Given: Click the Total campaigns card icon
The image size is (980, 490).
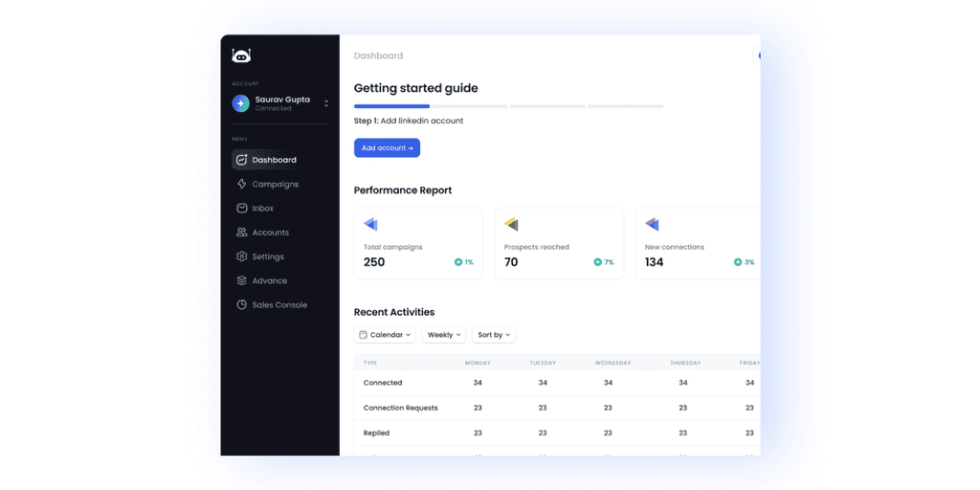Looking at the screenshot, I should 370,224.
